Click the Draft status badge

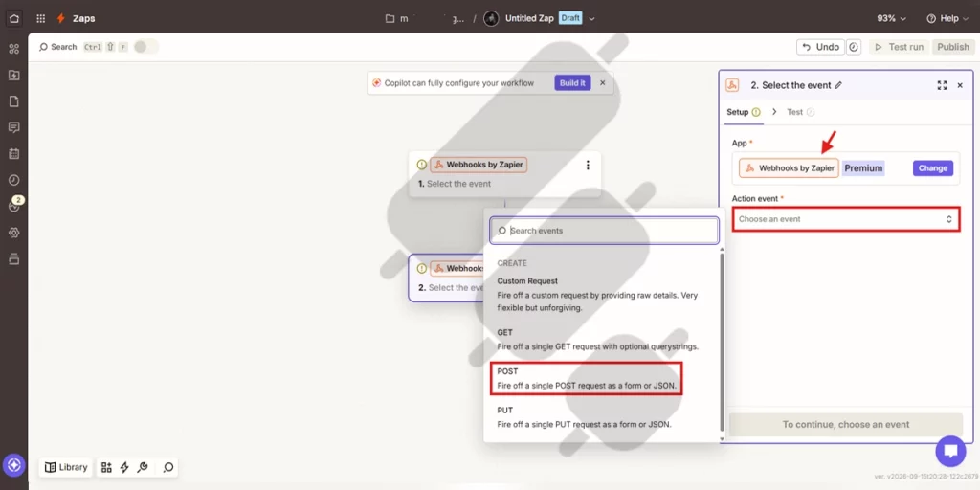[x=570, y=18]
